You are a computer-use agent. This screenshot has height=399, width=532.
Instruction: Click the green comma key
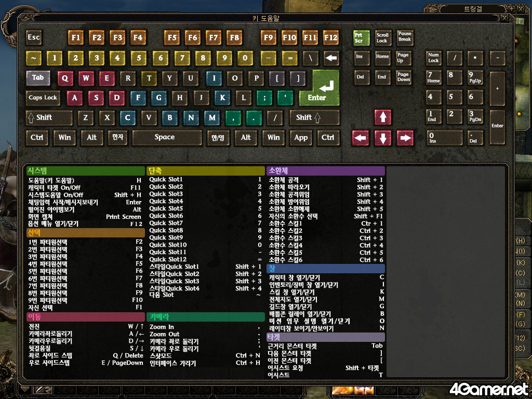click(233, 118)
